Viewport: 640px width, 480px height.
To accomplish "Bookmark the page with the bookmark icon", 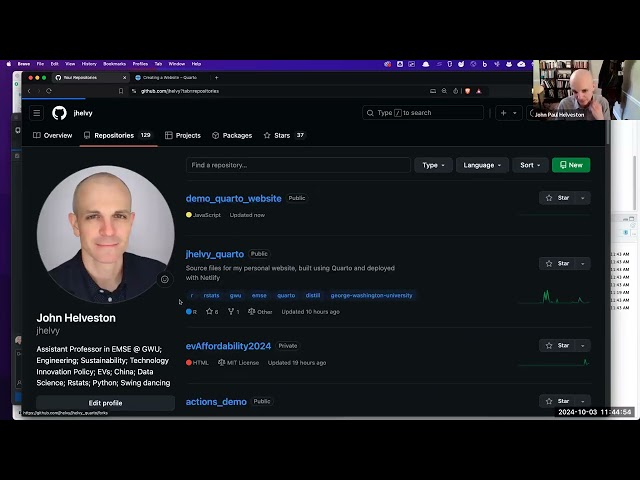I will [x=121, y=91].
